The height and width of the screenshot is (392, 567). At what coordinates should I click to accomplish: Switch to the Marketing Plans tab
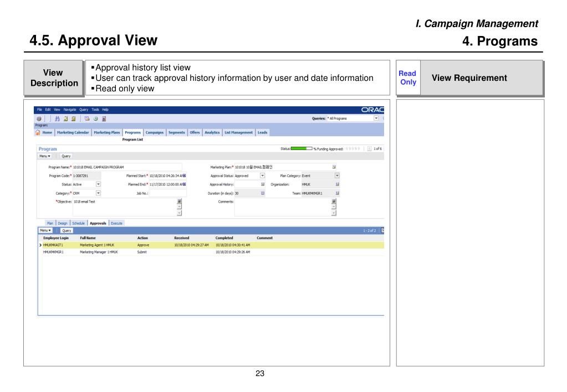(106, 132)
